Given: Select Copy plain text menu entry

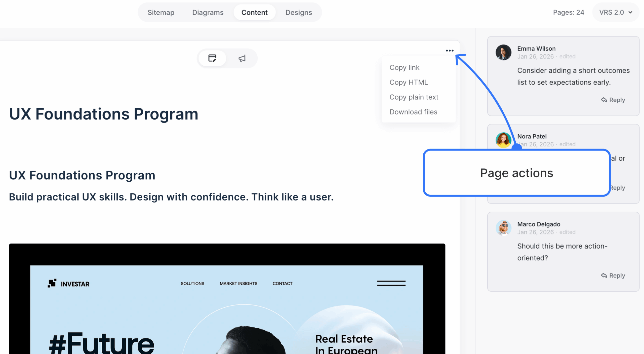Looking at the screenshot, I should 414,97.
